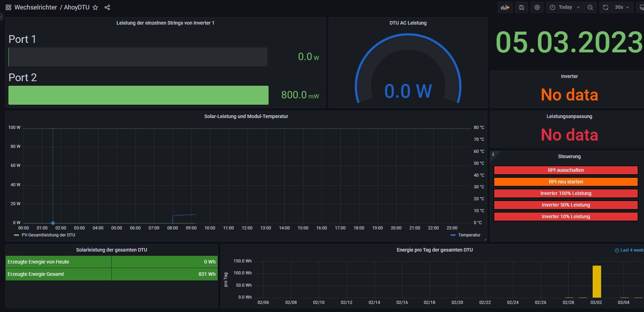Open the Today time range picker
Image resolution: width=644 pixels, height=312 pixels.
point(565,7)
